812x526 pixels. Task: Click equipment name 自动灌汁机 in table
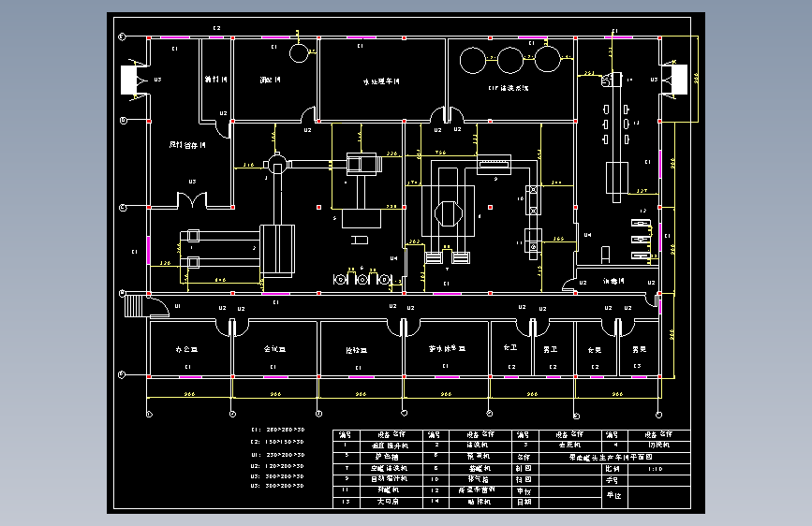pos(390,479)
